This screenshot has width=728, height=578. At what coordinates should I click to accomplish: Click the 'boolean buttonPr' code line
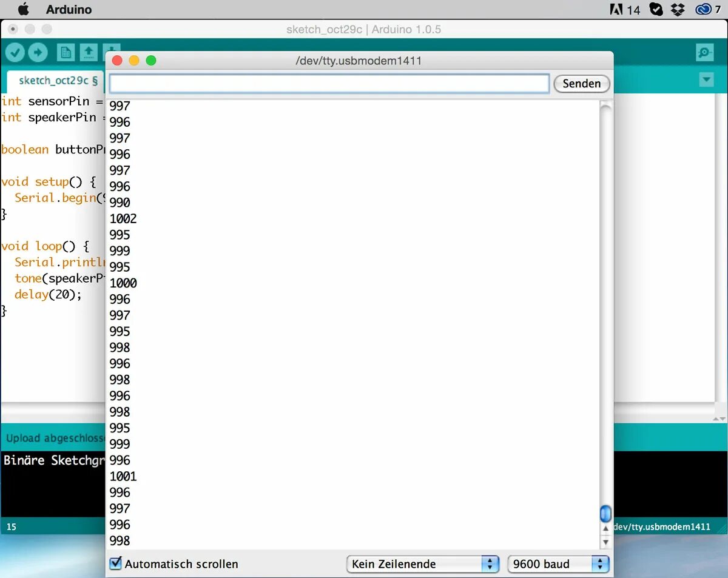[x=53, y=150]
